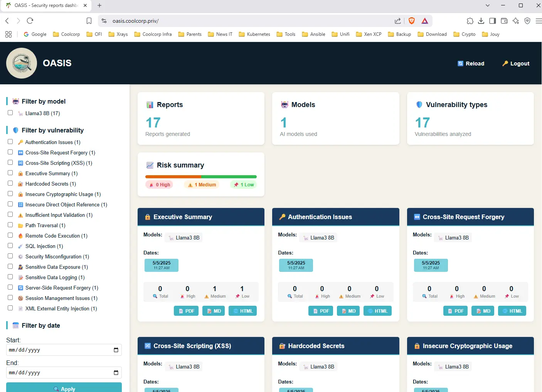Image resolution: width=542 pixels, height=392 pixels.
Task: Click the Hardcoded Secrets card header icon
Action: (282, 346)
